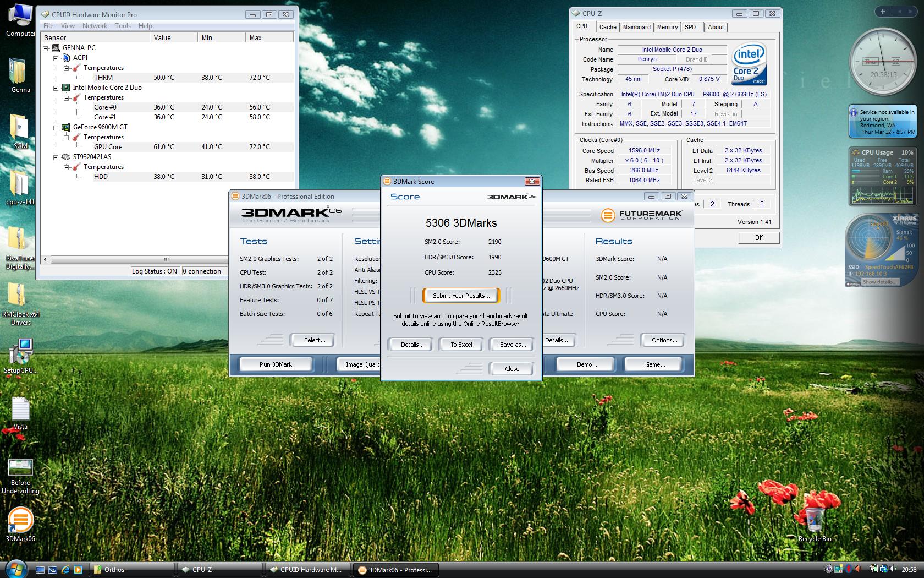Click the Switch between windows quick launch icon
The image size is (924, 578).
pyautogui.click(x=53, y=570)
